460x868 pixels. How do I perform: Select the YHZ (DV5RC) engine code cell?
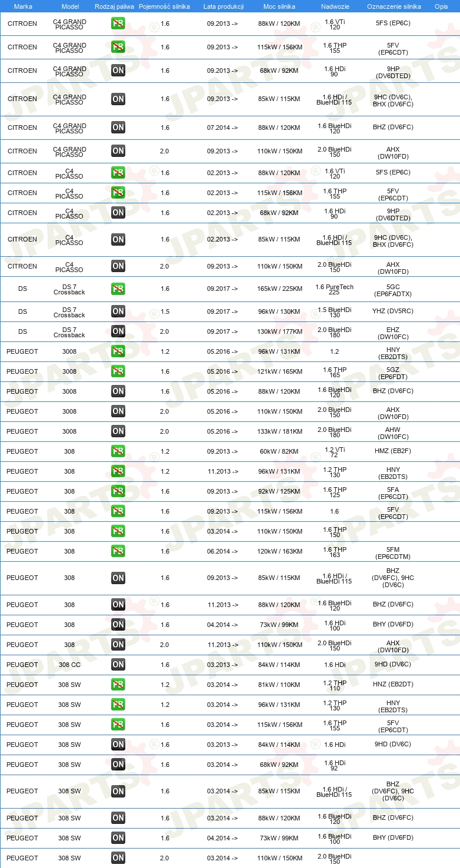pyautogui.click(x=393, y=311)
